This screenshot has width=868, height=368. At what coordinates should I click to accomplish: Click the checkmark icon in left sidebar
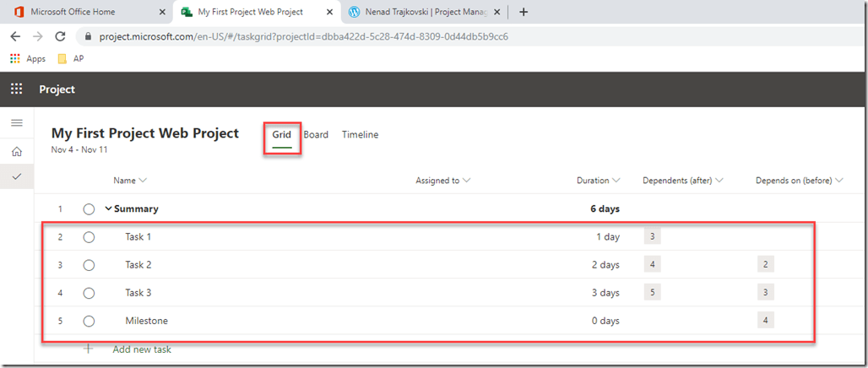coord(16,176)
